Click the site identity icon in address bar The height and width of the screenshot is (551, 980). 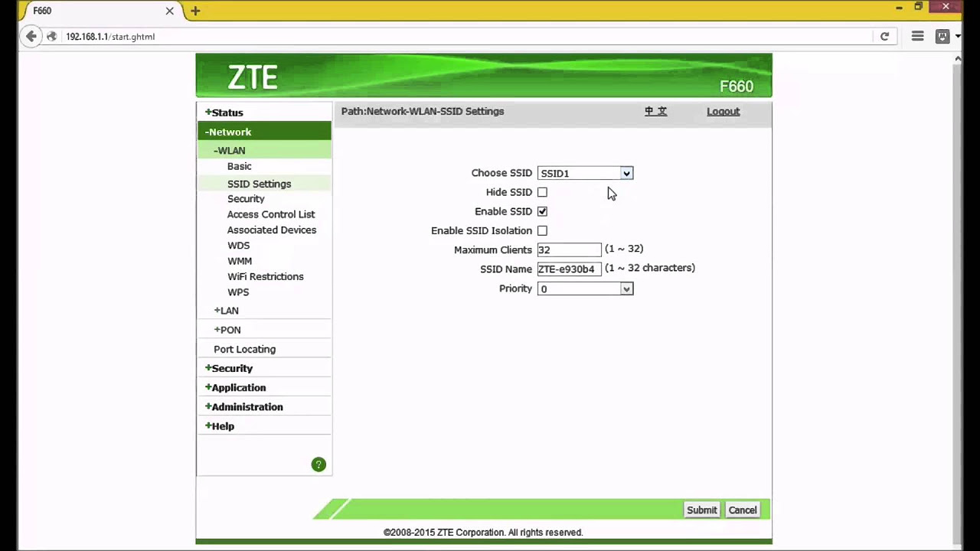[x=51, y=36]
